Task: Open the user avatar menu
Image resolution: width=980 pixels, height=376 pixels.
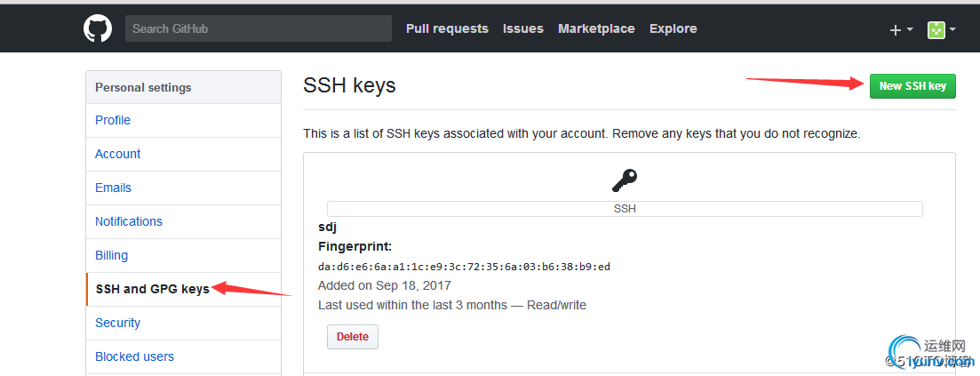Action: [x=941, y=29]
